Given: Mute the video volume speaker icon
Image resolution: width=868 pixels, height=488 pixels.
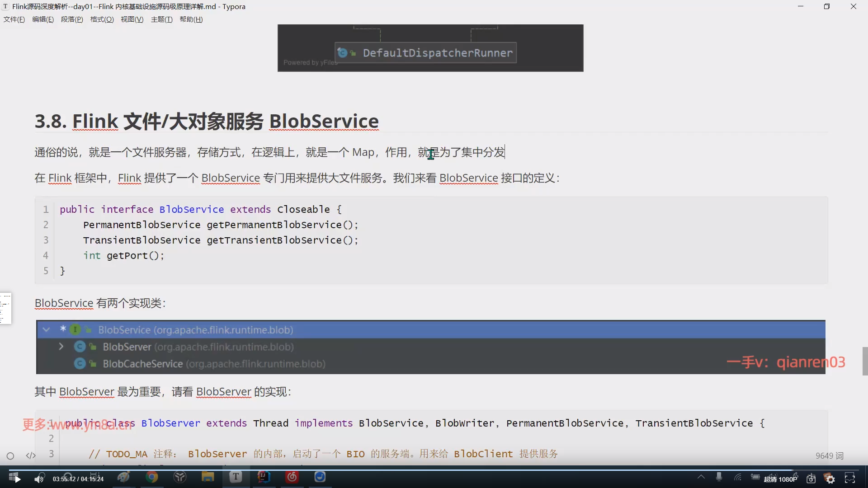Looking at the screenshot, I should 39,479.
